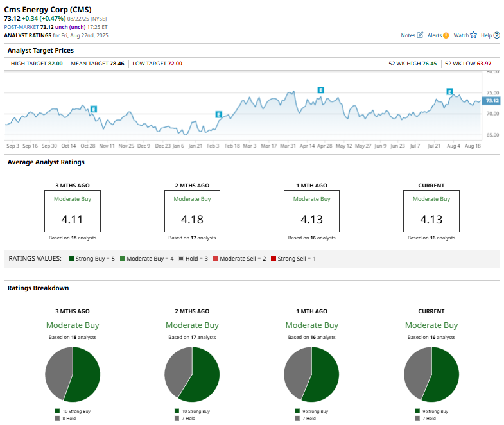Click the Moderate Buy green legend swatch
504x425 pixels.
click(x=122, y=259)
